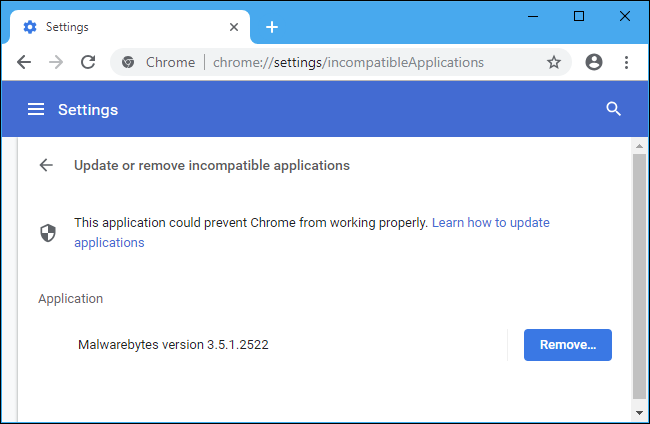Screen dimensions: 650x424
Task: Open the Chrome three-dot menu
Action: pyautogui.click(x=626, y=62)
